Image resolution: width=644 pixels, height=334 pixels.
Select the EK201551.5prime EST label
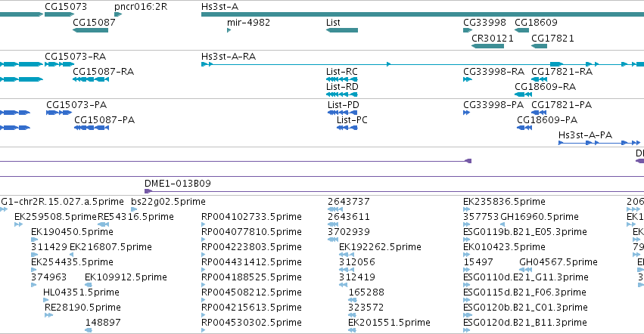click(389, 323)
